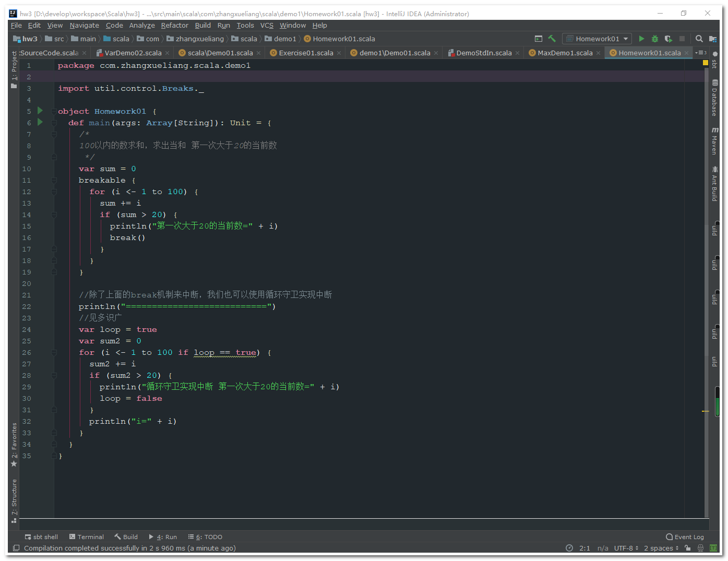The image size is (728, 561).
Task: Open the Project tool window
Action: pyautogui.click(x=14, y=70)
